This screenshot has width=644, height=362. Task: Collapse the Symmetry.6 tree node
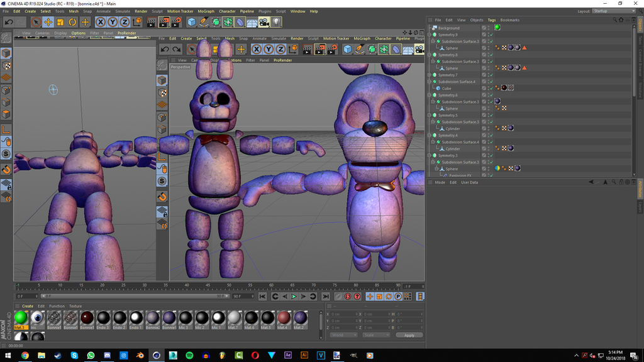(x=430, y=96)
